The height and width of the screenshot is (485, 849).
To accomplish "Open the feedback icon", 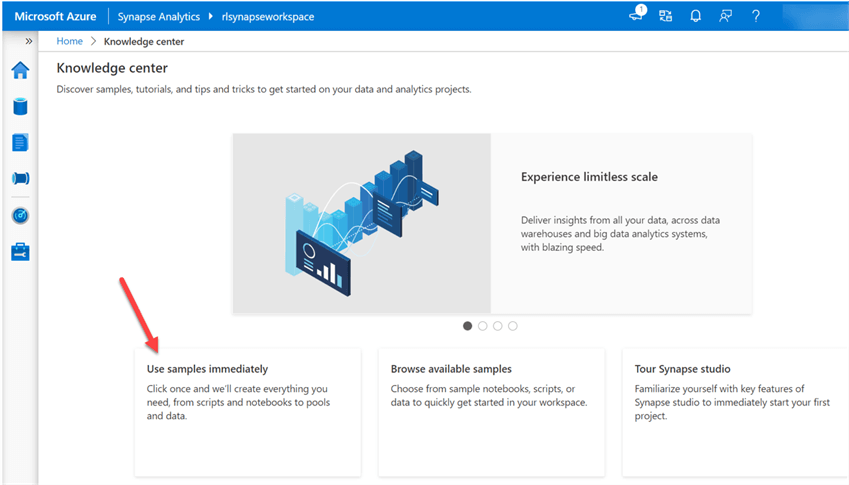I will pyautogui.click(x=726, y=16).
